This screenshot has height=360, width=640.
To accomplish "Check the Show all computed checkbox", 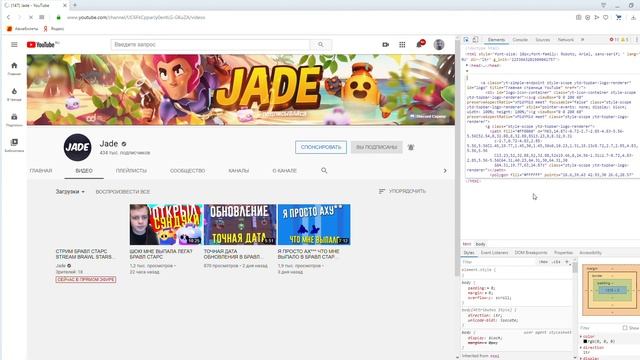I will (625, 328).
